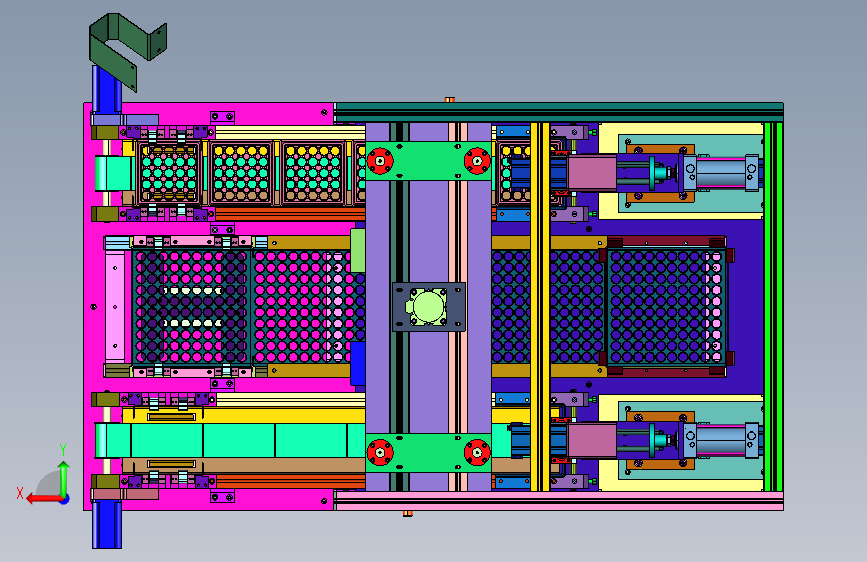
Task: Click the "X" label on the axis triad
Action: (20, 493)
